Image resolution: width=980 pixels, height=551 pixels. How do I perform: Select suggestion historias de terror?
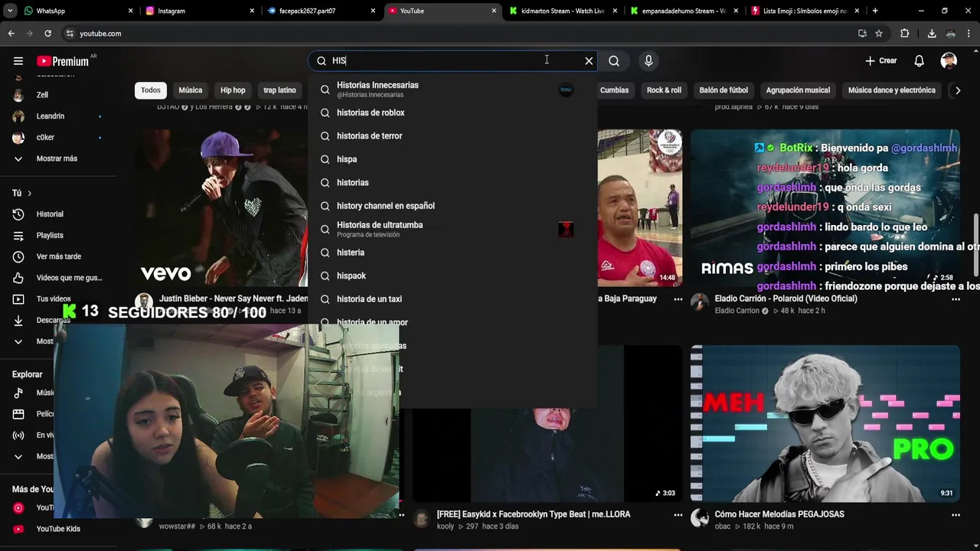tap(452, 135)
